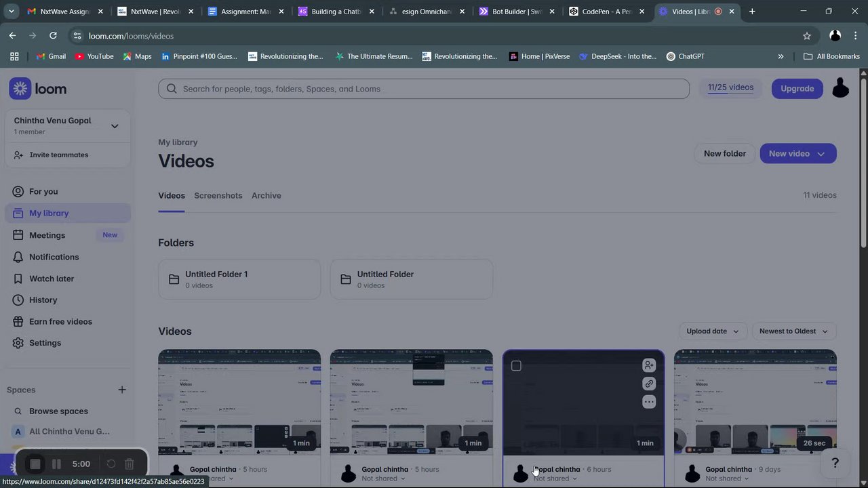
Task: Open the Untitled Folder card
Action: pos(411,279)
